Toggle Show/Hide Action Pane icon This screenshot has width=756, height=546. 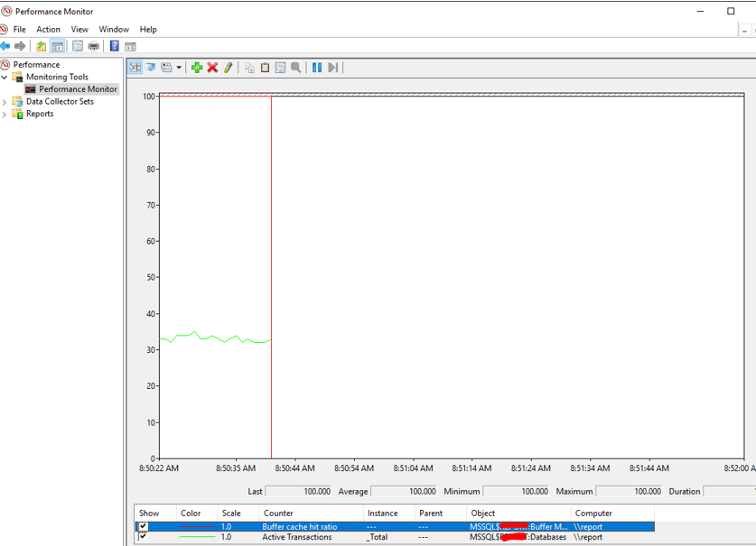click(x=130, y=46)
